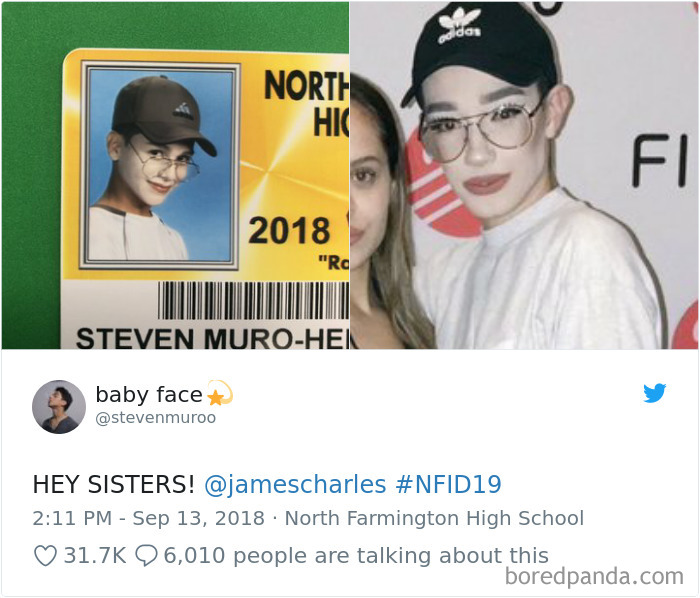
Task: Click the Adidas logo on the ID photo cap
Action: click(183, 112)
